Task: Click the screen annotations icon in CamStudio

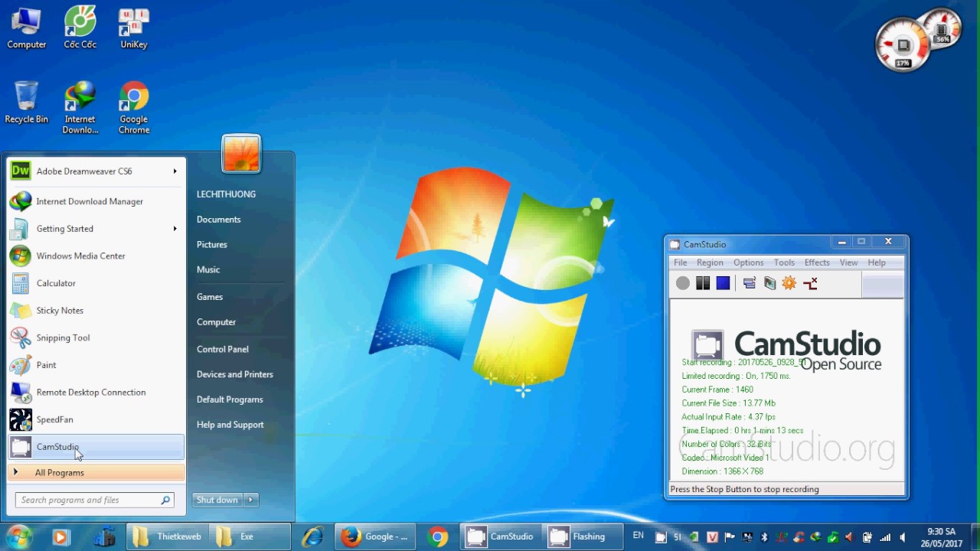Action: [769, 283]
